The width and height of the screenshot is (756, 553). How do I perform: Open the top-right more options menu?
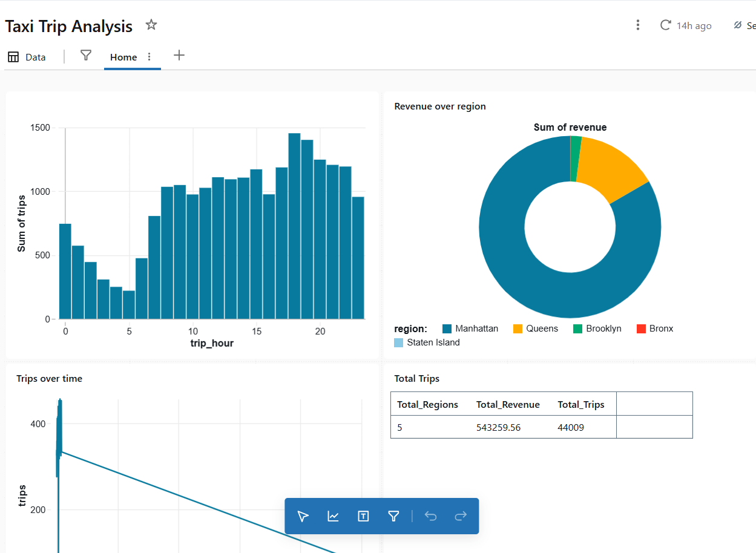pyautogui.click(x=637, y=25)
